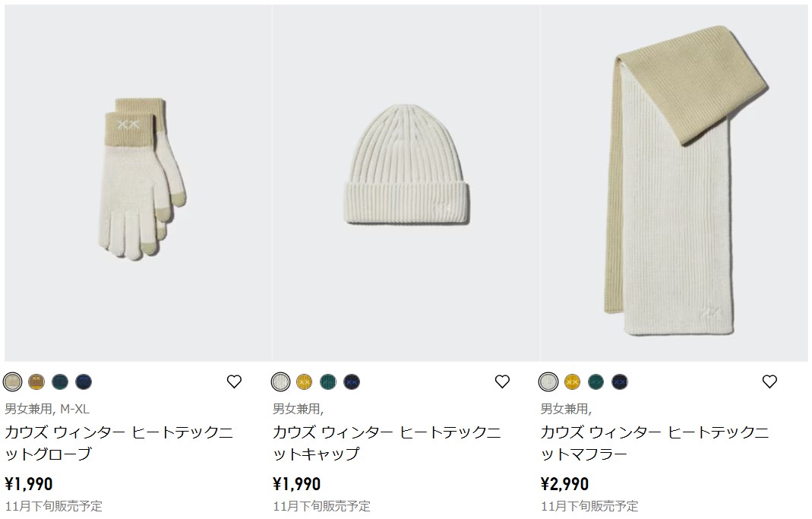Select off-white swatch for muffler

(x=548, y=381)
